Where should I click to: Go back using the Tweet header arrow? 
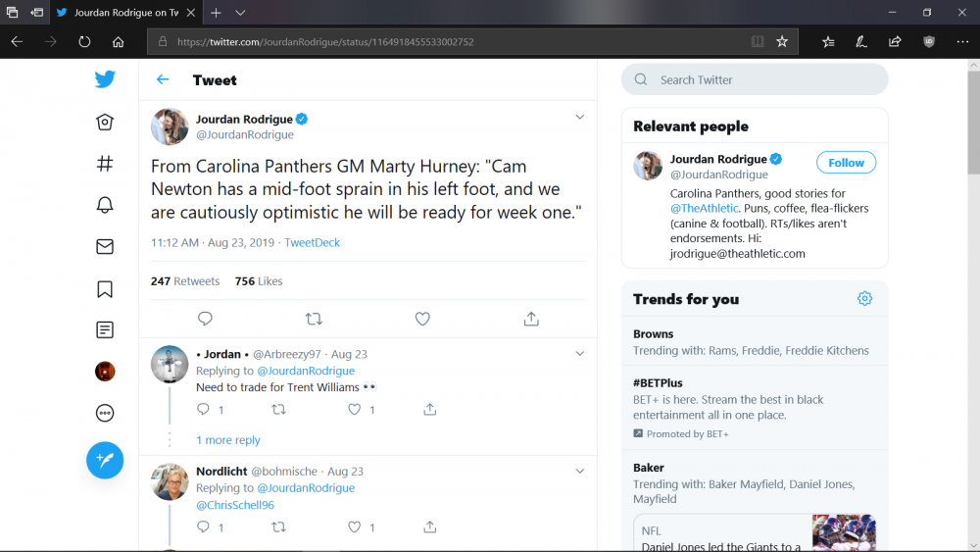pos(163,79)
